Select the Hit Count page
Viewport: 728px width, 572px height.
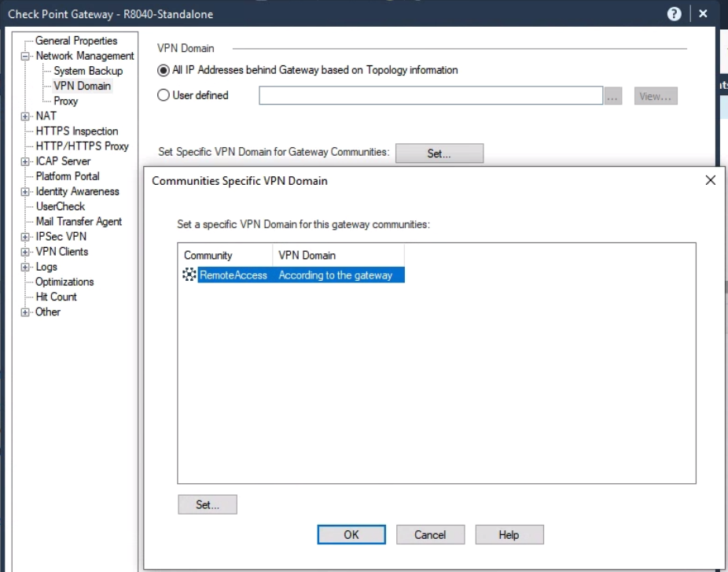point(56,297)
